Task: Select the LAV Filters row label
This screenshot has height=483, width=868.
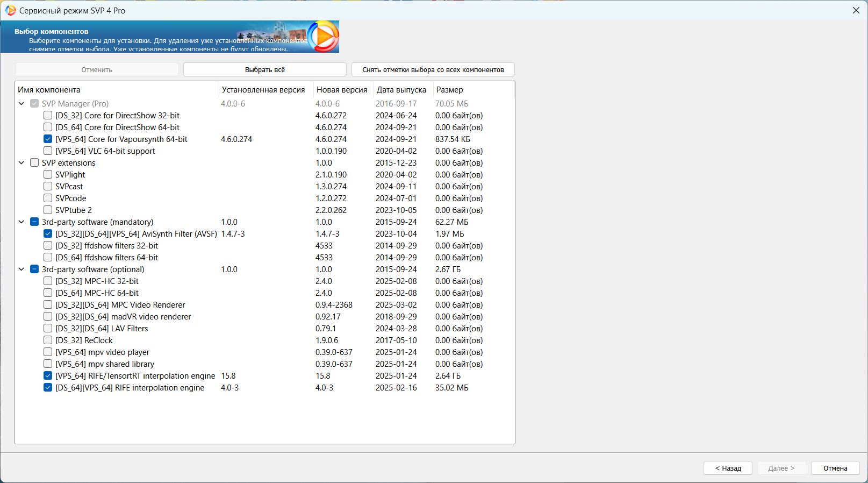Action: 102,328
